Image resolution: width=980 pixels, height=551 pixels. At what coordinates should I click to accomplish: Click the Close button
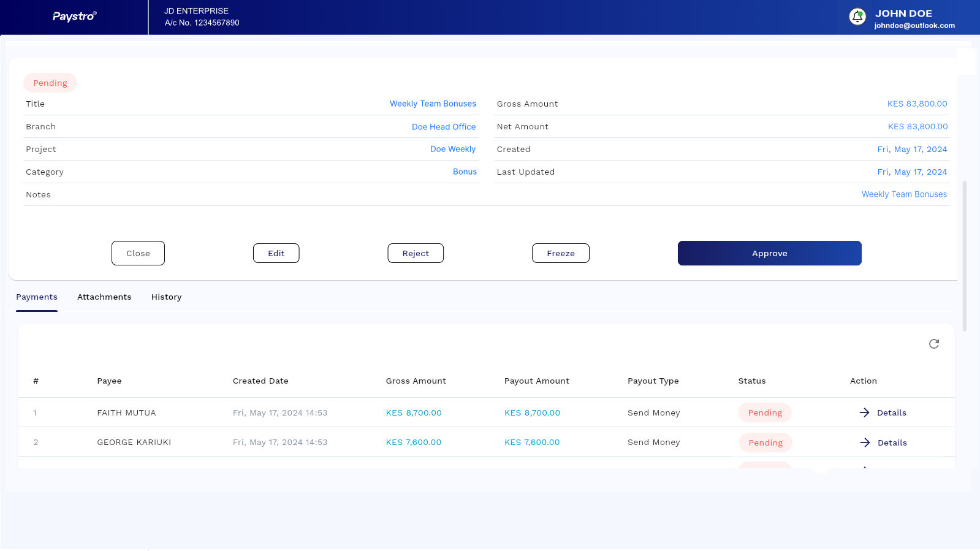click(138, 253)
